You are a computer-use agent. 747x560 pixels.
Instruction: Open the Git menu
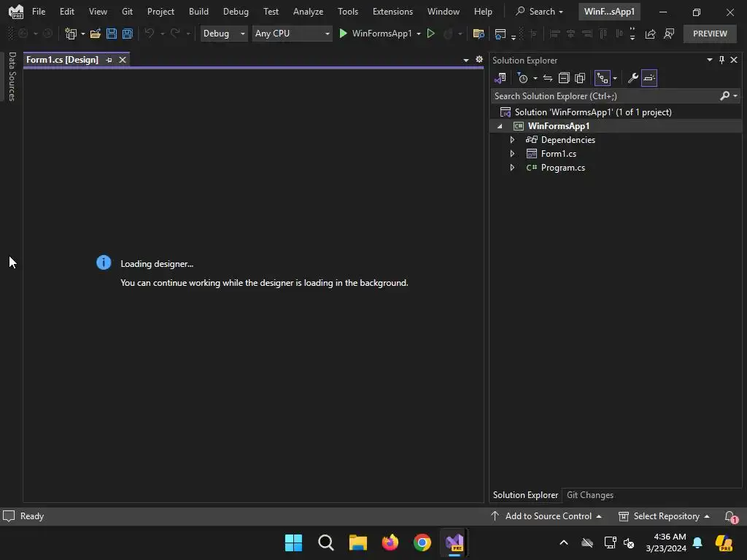pyautogui.click(x=127, y=12)
